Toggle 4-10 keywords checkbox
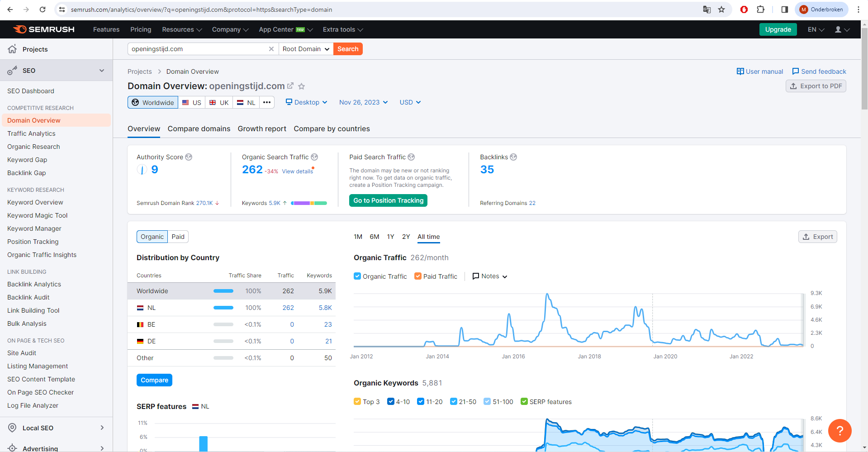Image resolution: width=868 pixels, height=452 pixels. coord(391,401)
